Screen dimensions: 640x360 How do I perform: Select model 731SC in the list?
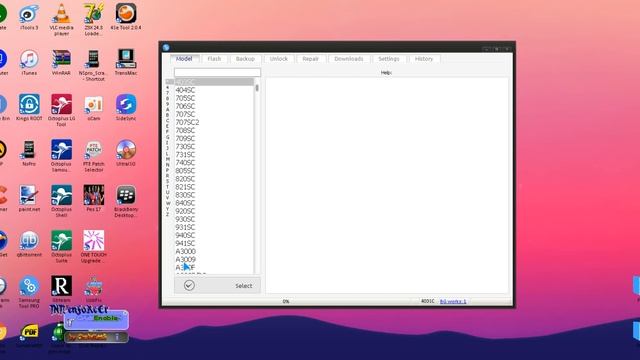[185, 154]
